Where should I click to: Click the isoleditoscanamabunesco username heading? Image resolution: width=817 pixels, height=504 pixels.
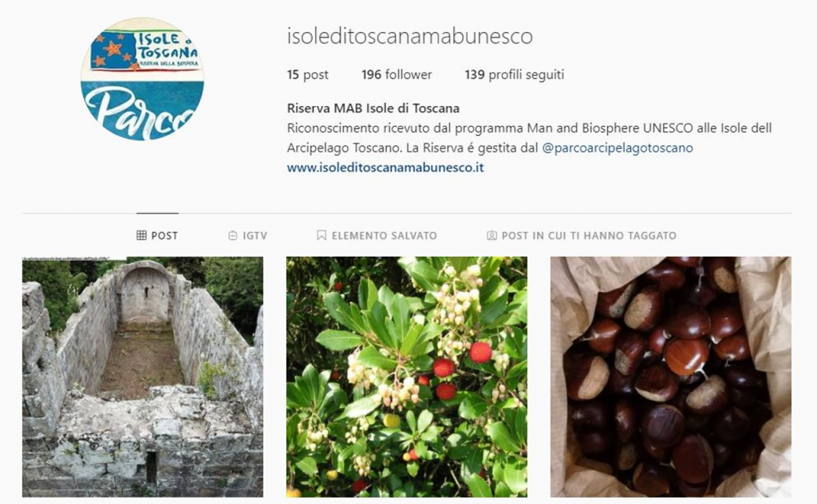click(409, 36)
